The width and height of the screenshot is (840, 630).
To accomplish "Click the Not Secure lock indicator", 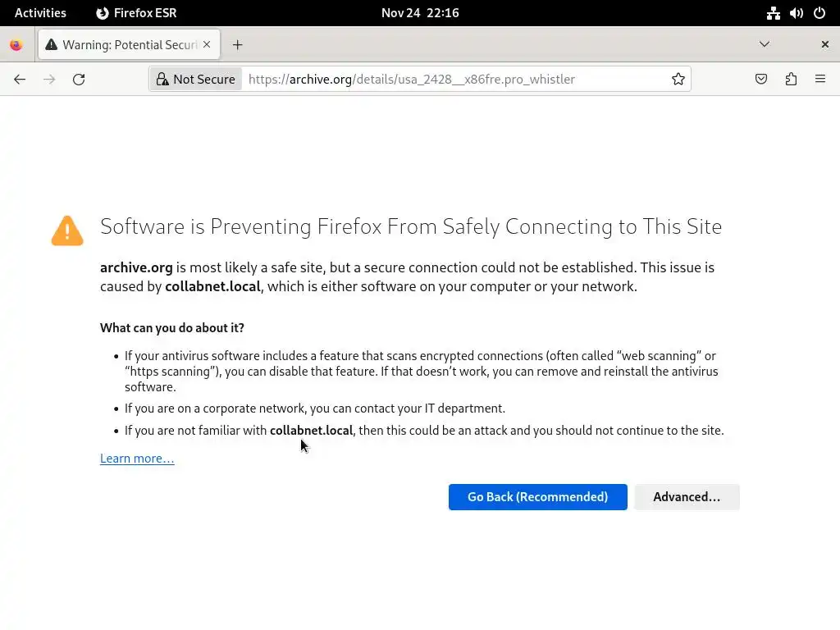I will pyautogui.click(x=196, y=79).
